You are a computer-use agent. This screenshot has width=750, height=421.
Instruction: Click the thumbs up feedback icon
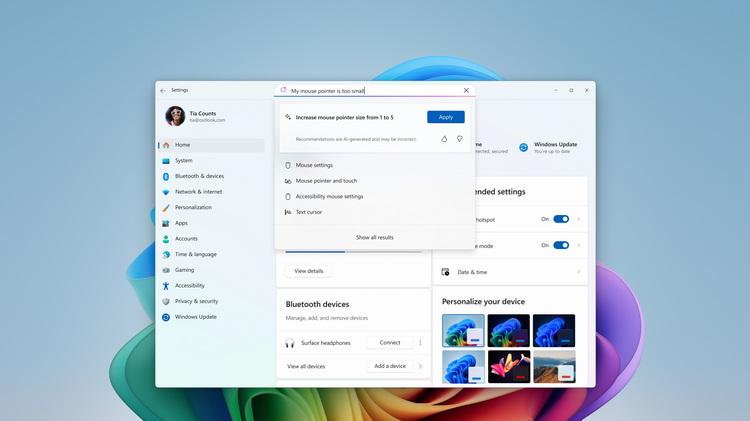pos(444,139)
